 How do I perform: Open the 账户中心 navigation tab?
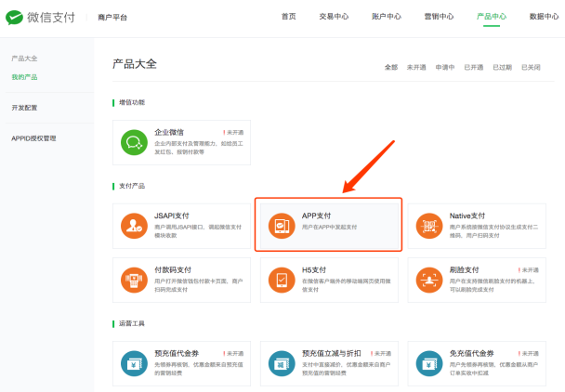click(387, 17)
